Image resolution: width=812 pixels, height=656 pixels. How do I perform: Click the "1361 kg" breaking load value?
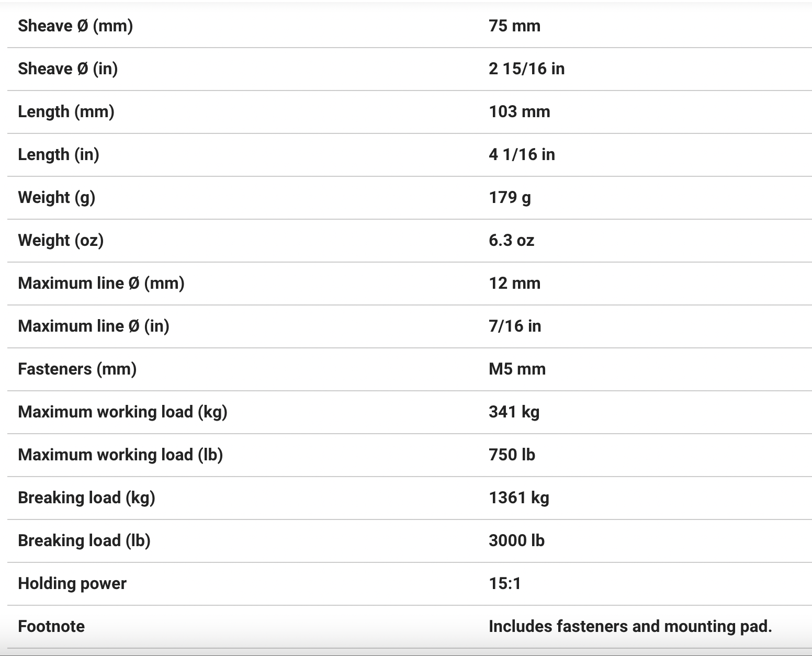(518, 497)
